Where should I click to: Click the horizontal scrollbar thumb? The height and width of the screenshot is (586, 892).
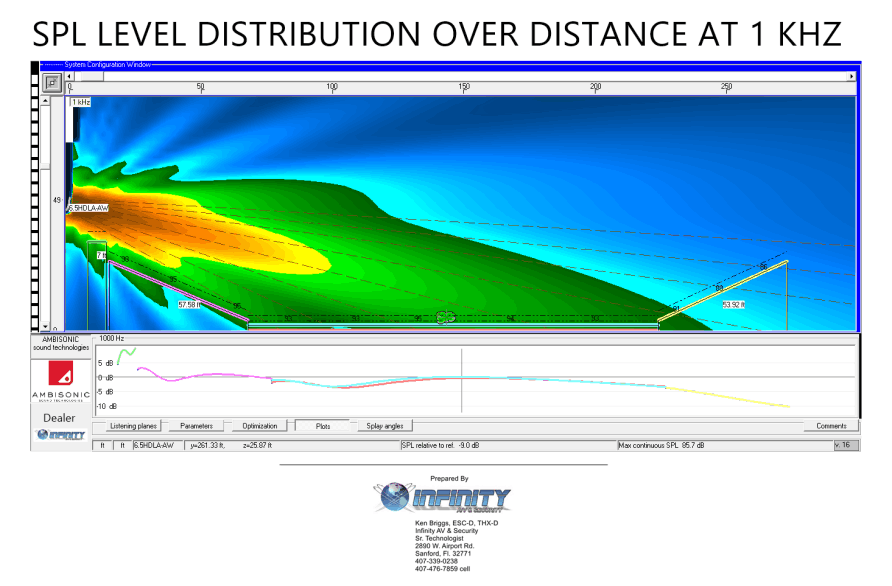click(90, 76)
